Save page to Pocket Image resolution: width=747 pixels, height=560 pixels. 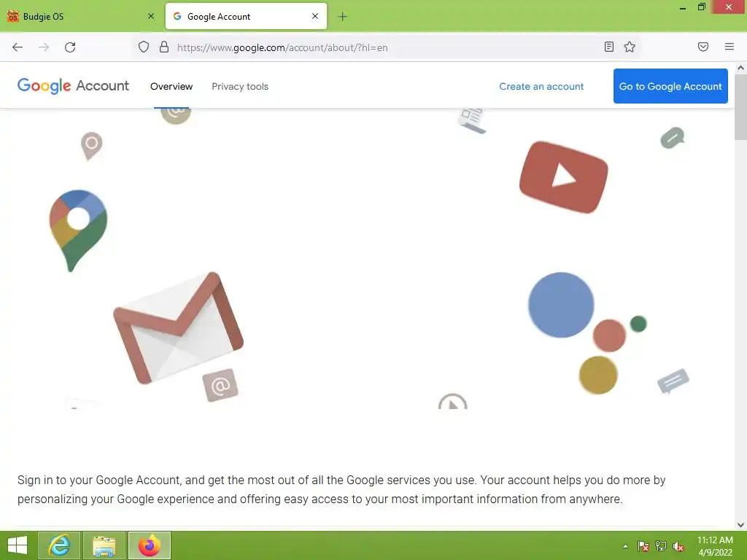[703, 47]
